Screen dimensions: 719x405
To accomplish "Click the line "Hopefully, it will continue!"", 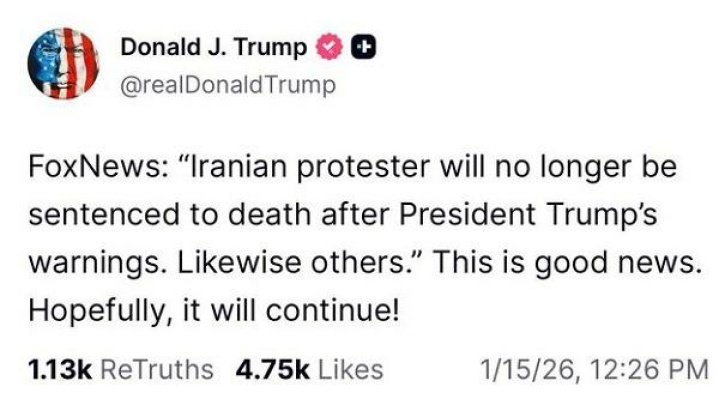I will tap(212, 310).
